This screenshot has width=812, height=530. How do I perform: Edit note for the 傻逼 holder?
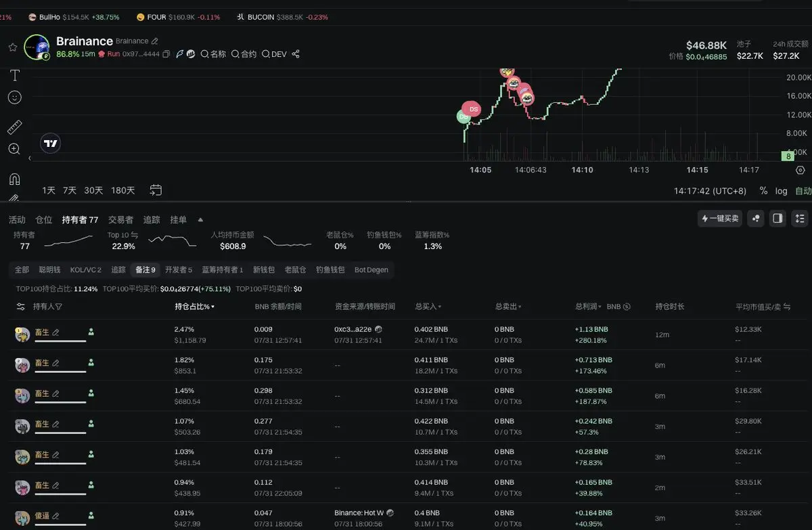(55, 516)
